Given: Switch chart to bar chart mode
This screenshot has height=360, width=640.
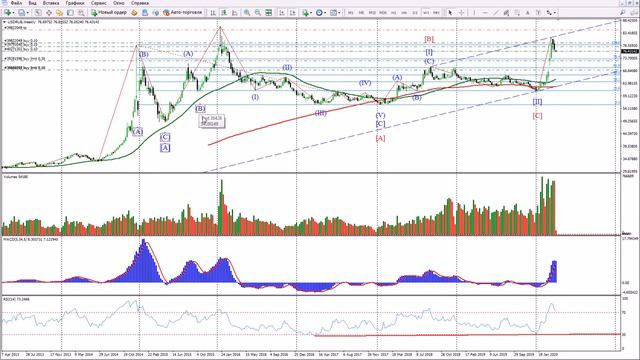Looking at the screenshot, I should 213,13.
